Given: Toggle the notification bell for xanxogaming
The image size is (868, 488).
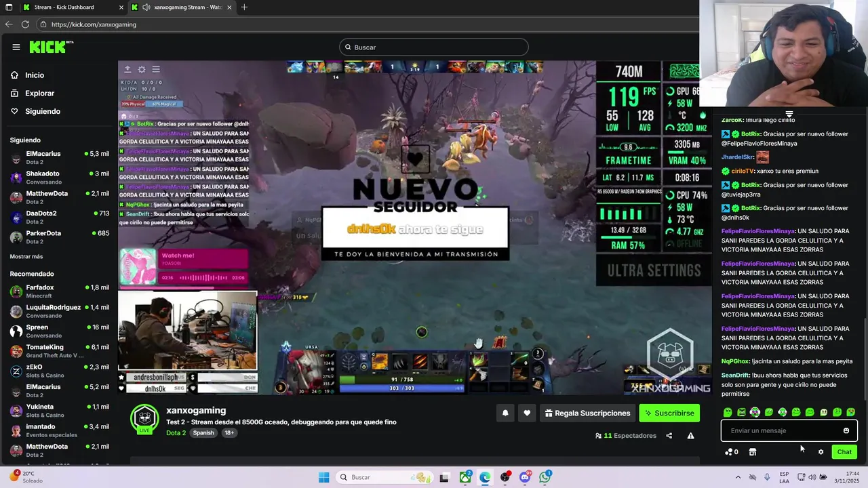Looking at the screenshot, I should pyautogui.click(x=505, y=413).
